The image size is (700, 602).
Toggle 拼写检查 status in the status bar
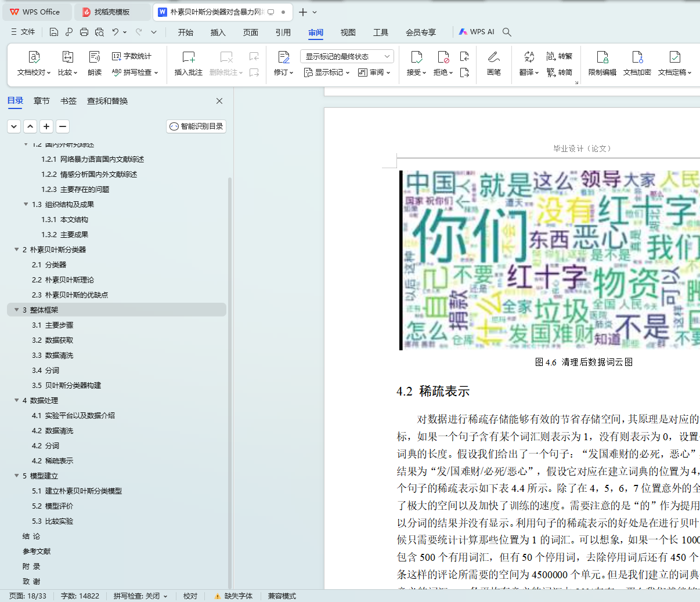140,596
